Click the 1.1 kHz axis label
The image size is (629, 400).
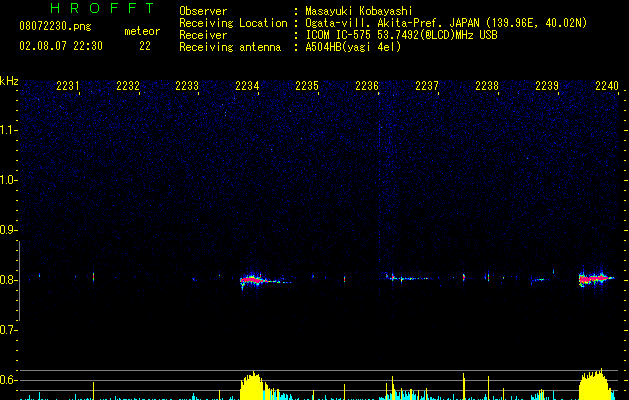tap(7, 130)
